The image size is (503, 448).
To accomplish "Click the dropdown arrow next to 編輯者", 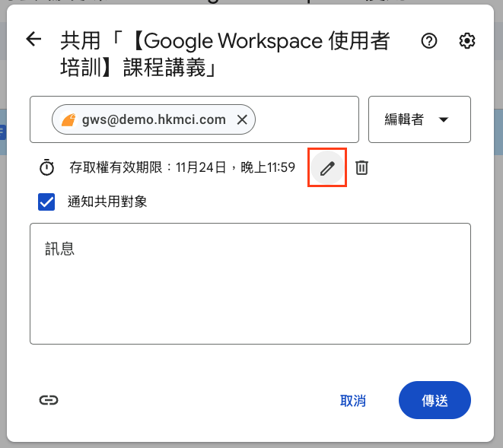I will pyautogui.click(x=444, y=119).
